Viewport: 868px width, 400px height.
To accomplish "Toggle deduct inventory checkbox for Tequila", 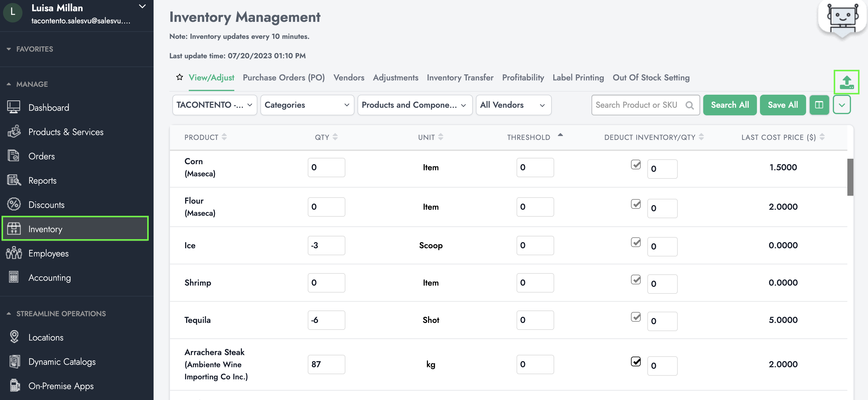I will pos(636,317).
